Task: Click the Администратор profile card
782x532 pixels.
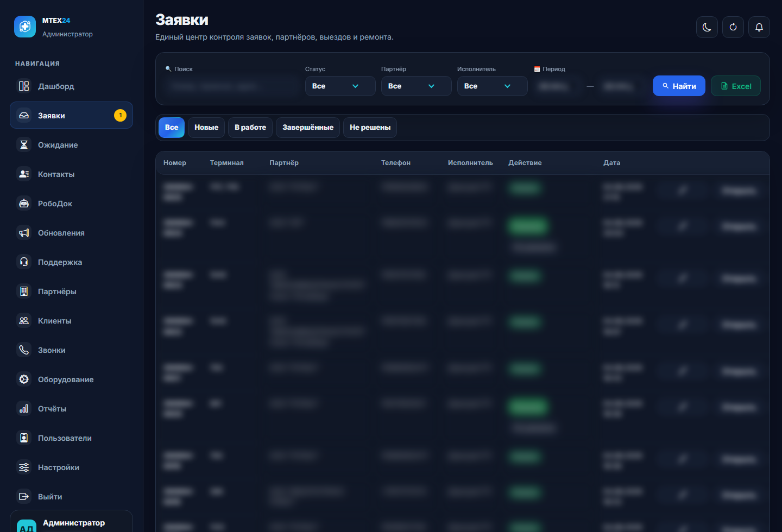Action: tap(71, 521)
